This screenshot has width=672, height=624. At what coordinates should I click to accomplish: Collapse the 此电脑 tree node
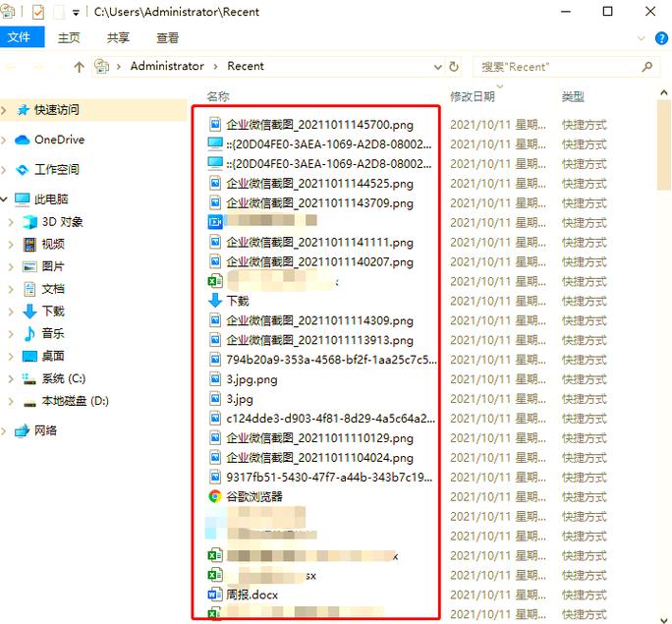[x=6, y=199]
